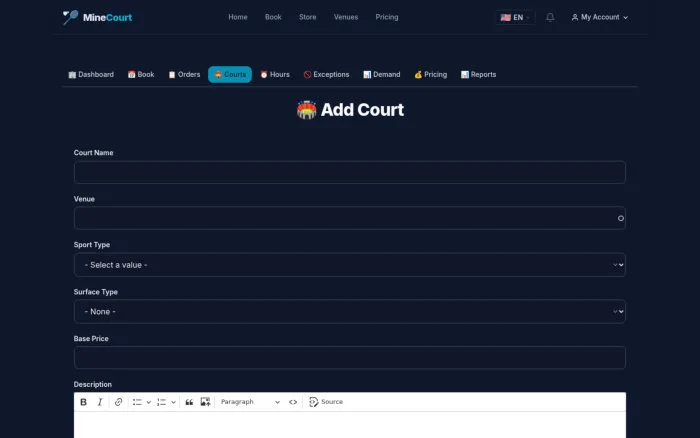The height and width of the screenshot is (438, 700).
Task: Focus the Base Price input field
Action: pyautogui.click(x=350, y=358)
